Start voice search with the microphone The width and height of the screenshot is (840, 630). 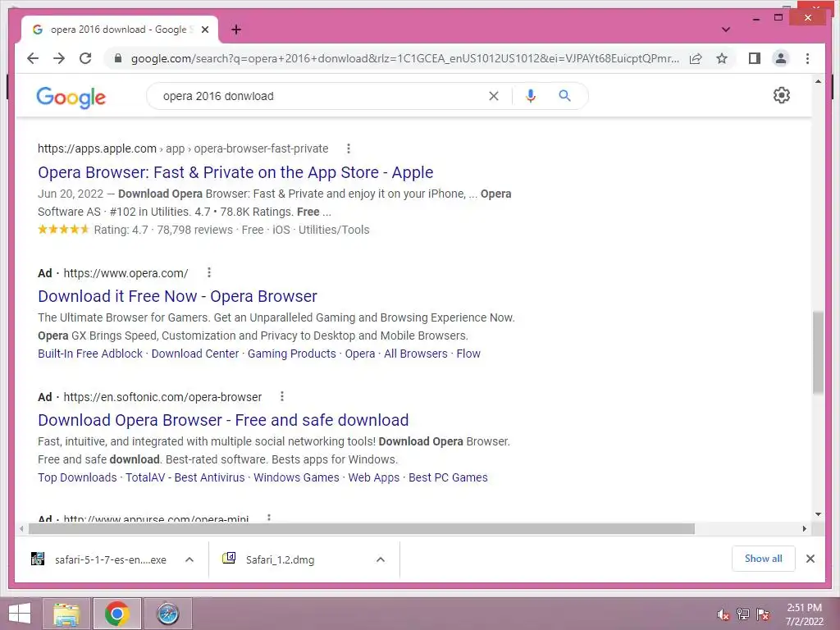click(531, 96)
